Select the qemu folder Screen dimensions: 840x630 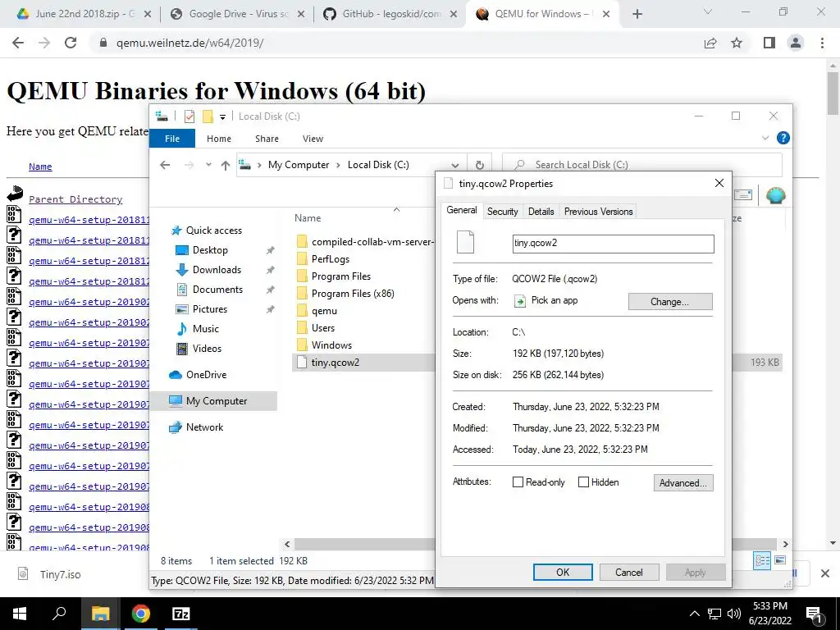coord(324,311)
